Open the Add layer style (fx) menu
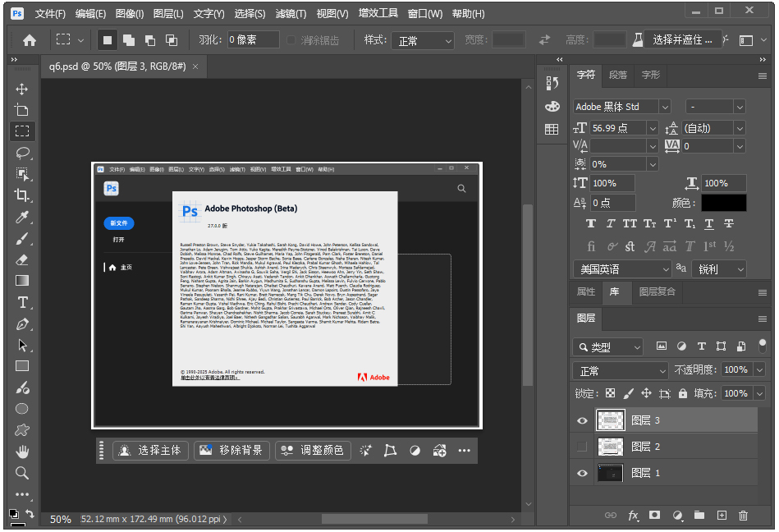Image resolution: width=779 pixels, height=532 pixels. point(633,516)
